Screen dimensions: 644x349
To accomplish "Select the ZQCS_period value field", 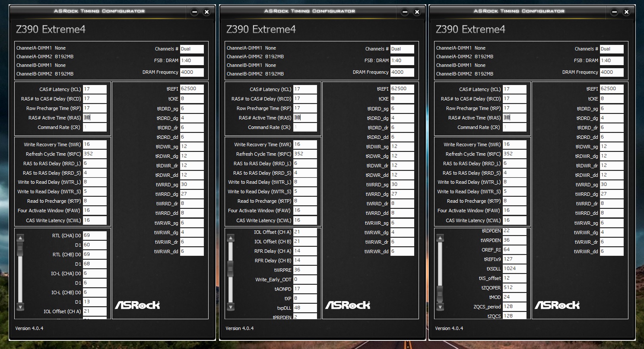I will click(x=514, y=307).
